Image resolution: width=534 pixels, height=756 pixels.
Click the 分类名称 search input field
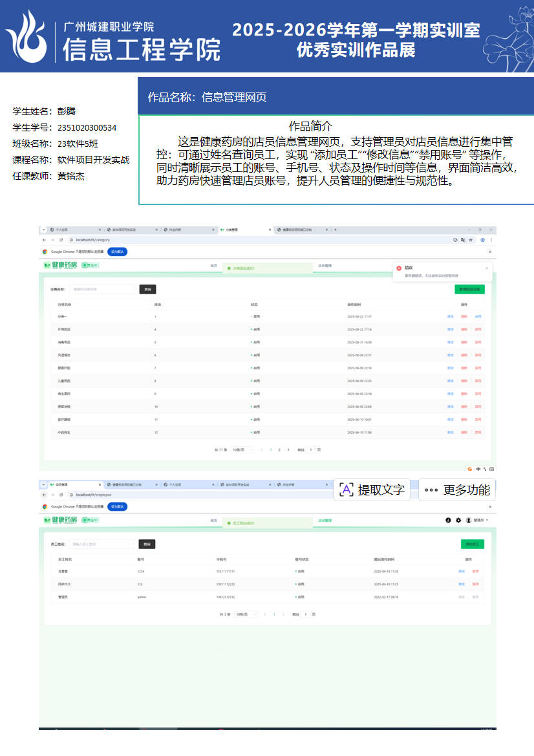click(x=103, y=289)
